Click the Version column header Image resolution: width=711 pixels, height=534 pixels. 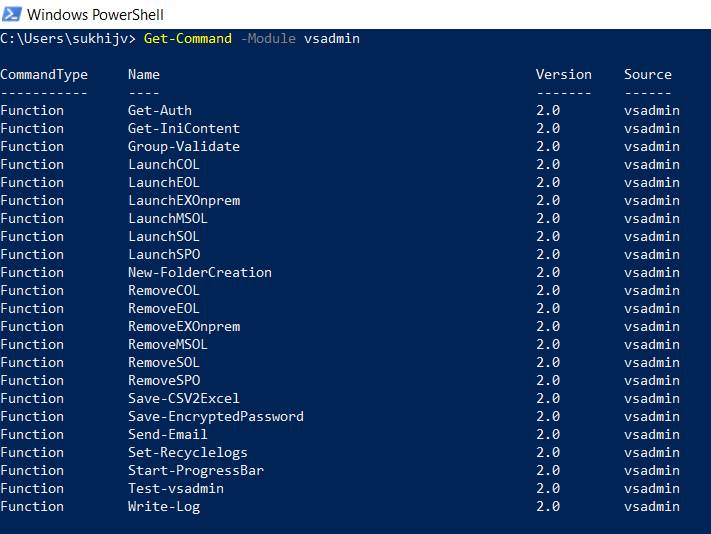[x=564, y=74]
